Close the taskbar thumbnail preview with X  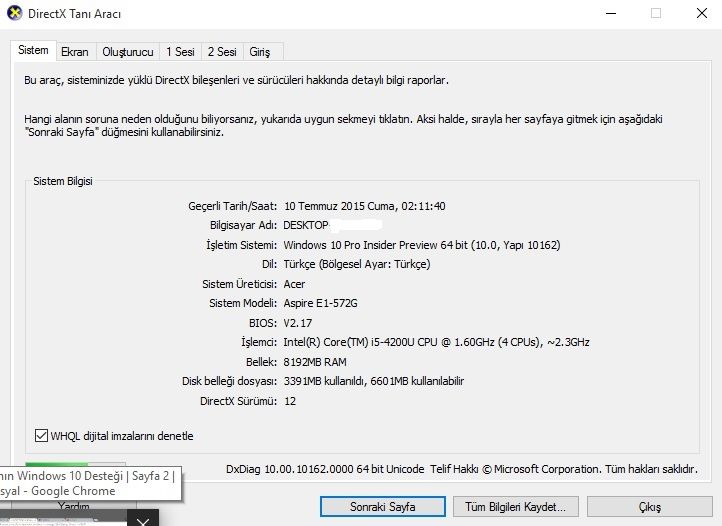tap(143, 520)
